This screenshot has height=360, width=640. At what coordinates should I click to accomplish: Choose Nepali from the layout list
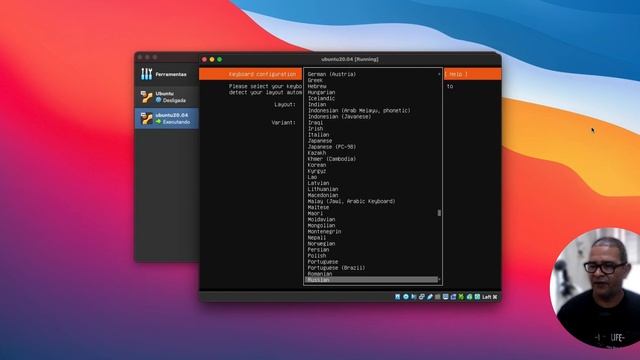(317, 238)
